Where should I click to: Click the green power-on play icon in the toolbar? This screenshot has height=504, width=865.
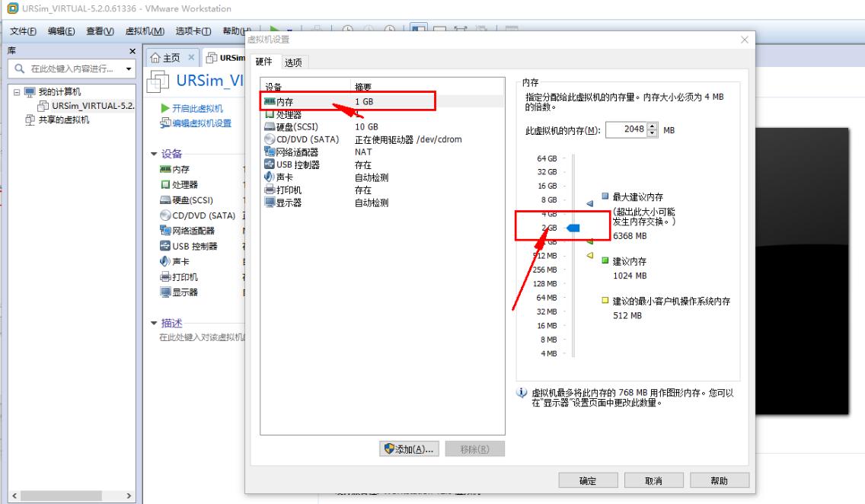273,28
